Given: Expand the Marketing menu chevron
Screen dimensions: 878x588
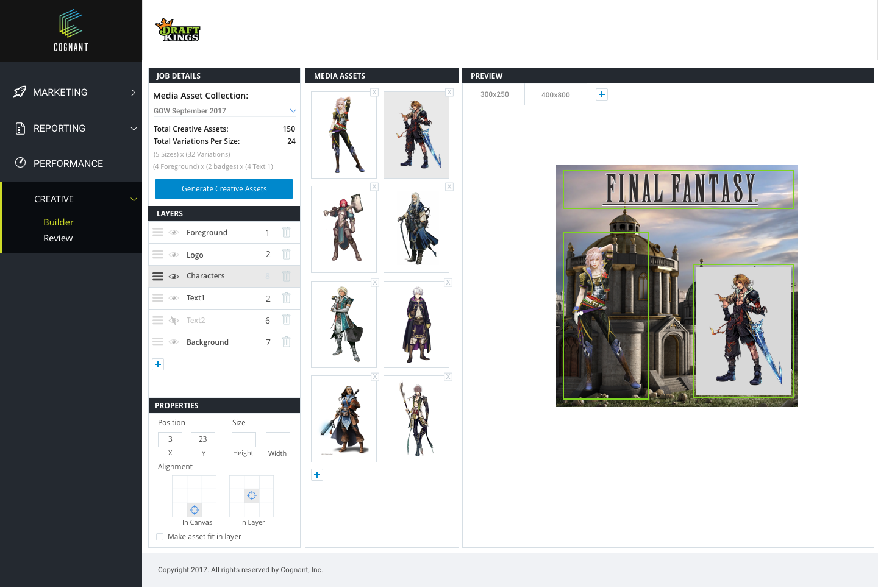Looking at the screenshot, I should pyautogui.click(x=134, y=93).
